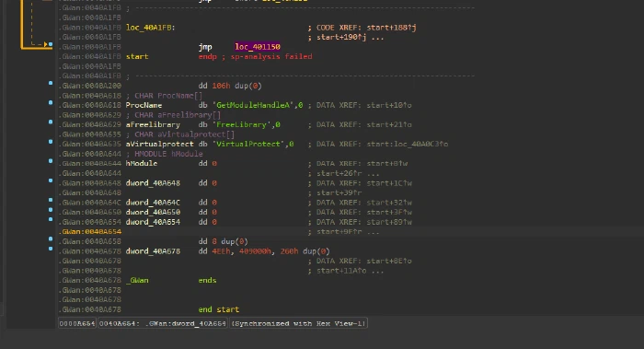Viewport: 644px width, 349px height.
Task: Toggle breakpoint dot beside aFreelibrary line
Action: pyautogui.click(x=51, y=122)
